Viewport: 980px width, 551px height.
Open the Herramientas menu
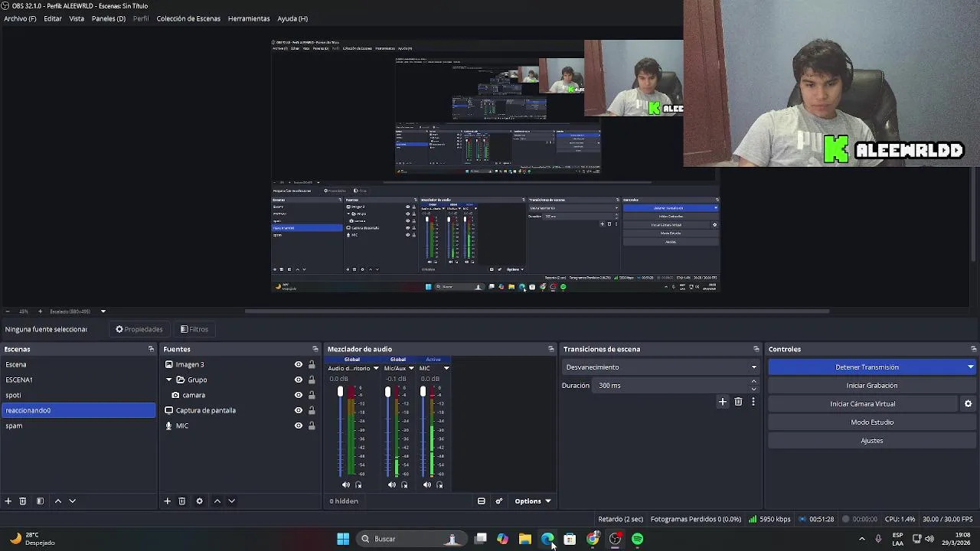(249, 18)
